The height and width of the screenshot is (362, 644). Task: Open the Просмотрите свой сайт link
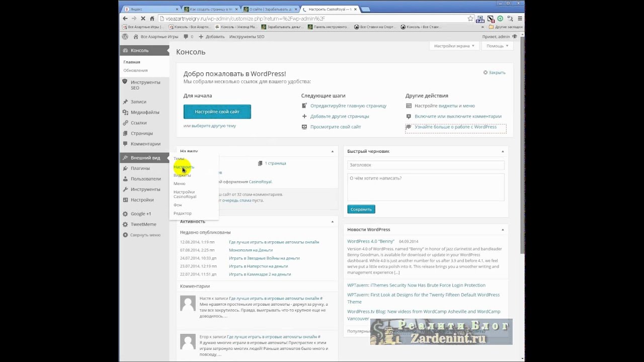tap(336, 127)
